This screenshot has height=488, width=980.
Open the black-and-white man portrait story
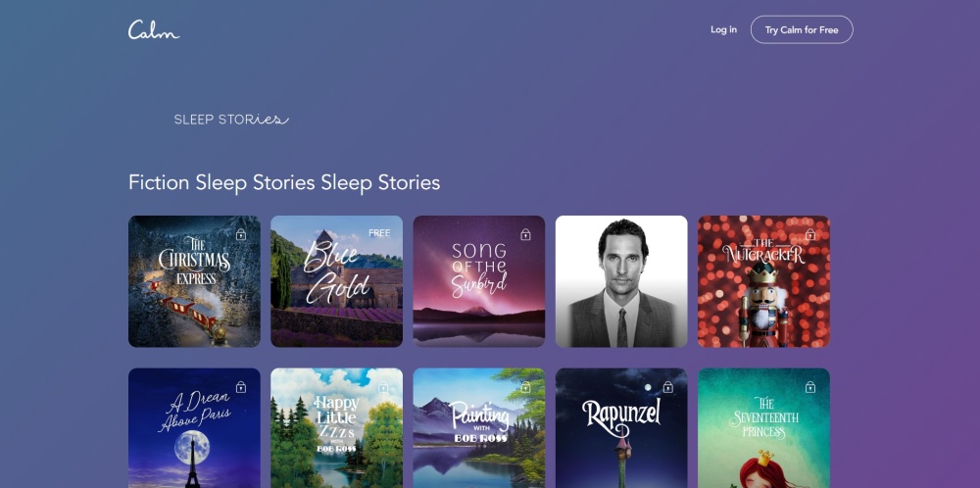tap(621, 281)
